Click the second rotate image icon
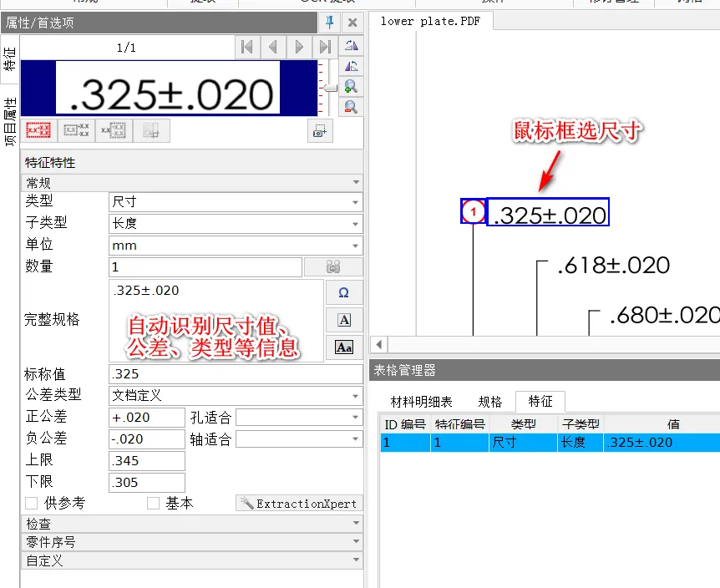The height and width of the screenshot is (588, 720). pos(352,66)
